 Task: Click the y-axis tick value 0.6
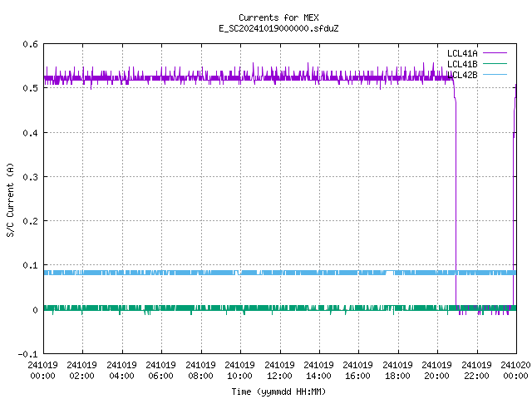[30, 44]
